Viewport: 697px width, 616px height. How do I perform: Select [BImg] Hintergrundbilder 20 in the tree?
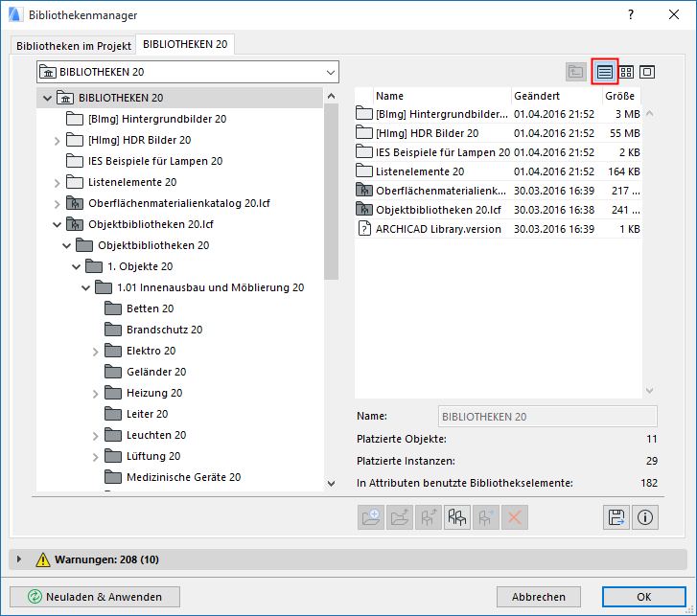(x=157, y=119)
